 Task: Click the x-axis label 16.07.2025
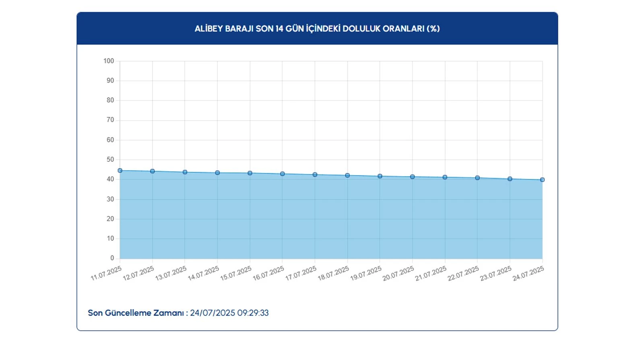(268, 274)
